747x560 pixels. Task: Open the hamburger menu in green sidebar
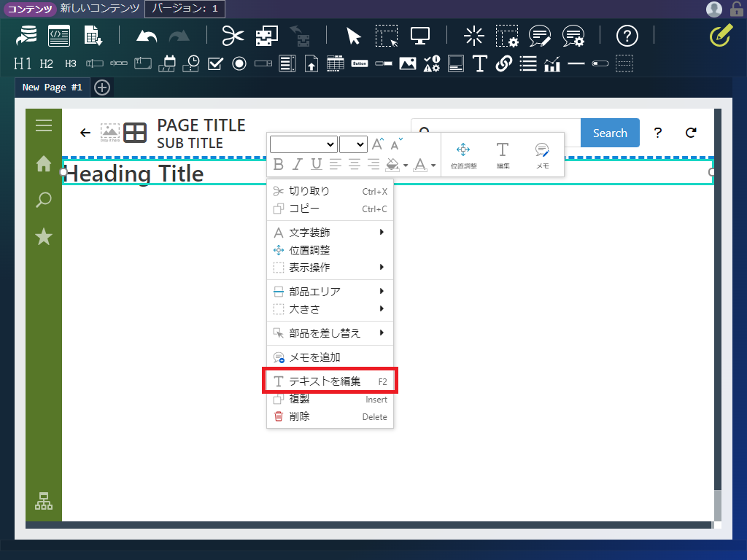coord(44,125)
